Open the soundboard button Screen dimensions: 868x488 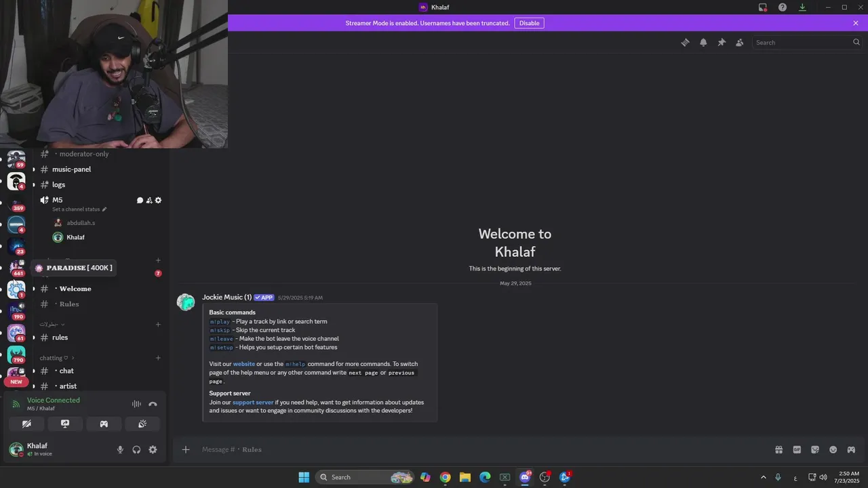pyautogui.click(x=142, y=424)
